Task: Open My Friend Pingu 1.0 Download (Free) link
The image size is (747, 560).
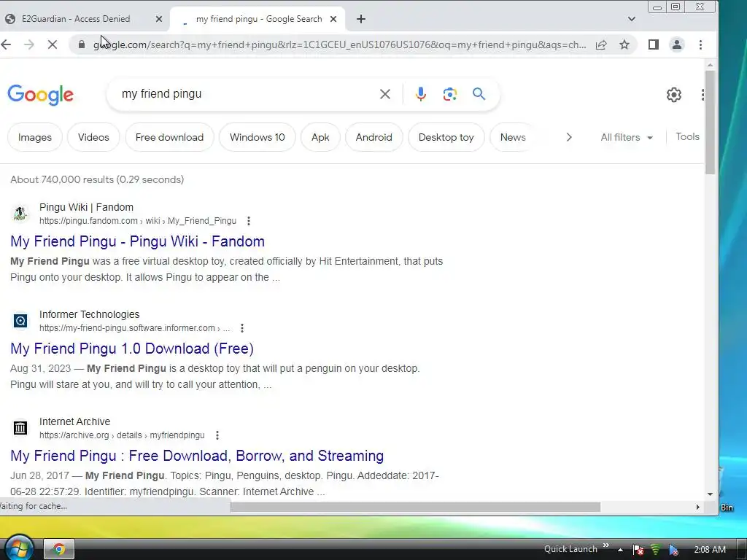Action: [x=132, y=349]
